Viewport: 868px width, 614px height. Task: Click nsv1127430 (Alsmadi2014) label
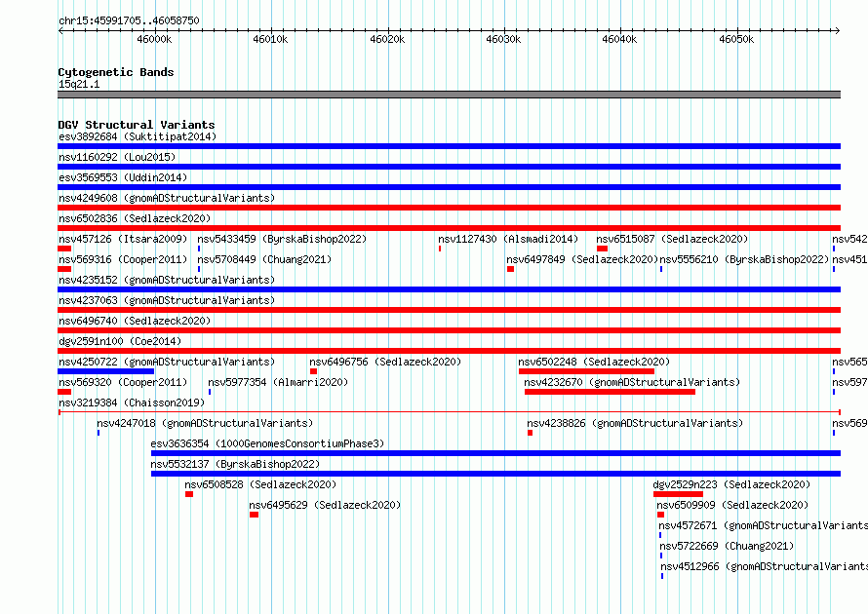coord(507,239)
